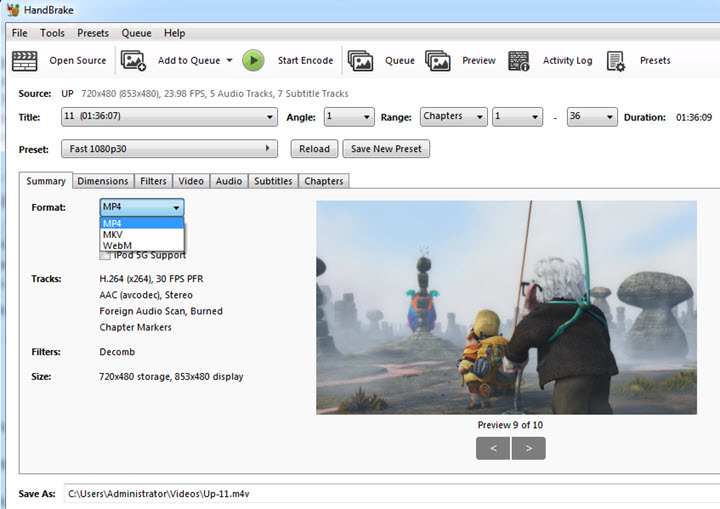720x509 pixels.
Task: Switch to the Audio tab
Action: [229, 181]
